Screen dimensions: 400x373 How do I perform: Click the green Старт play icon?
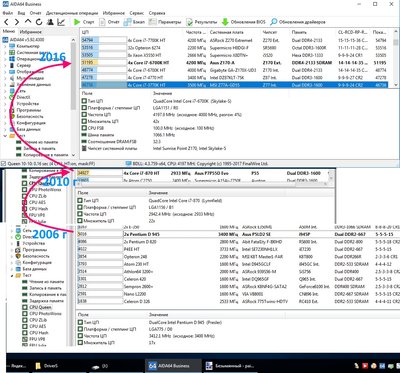pos(77,22)
